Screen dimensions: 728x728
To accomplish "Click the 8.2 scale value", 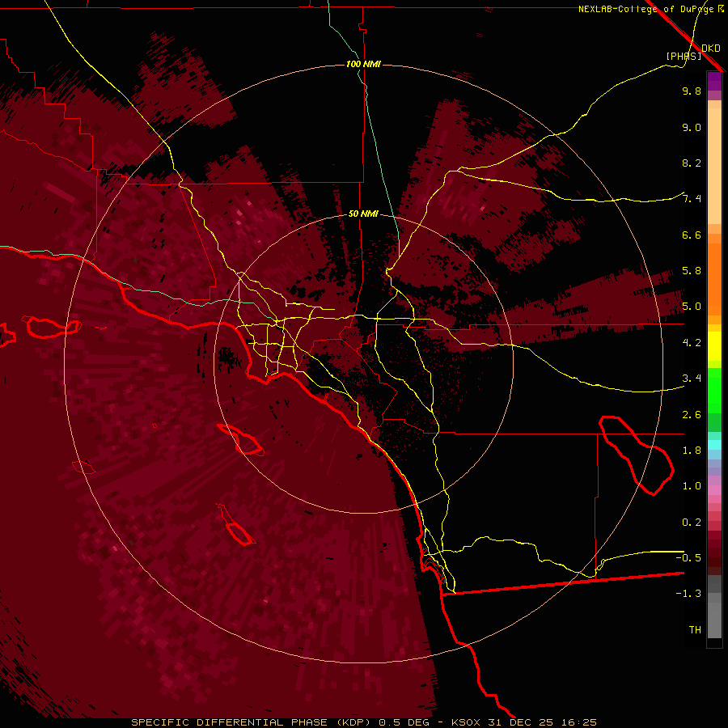I will click(x=692, y=163).
